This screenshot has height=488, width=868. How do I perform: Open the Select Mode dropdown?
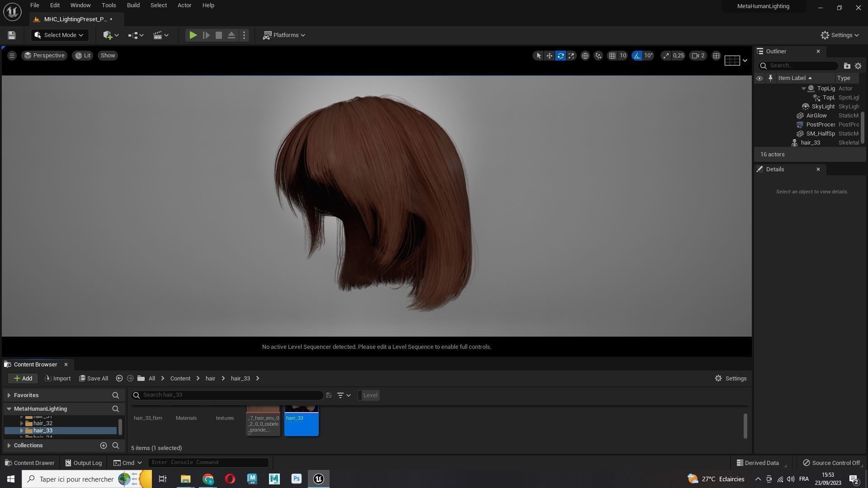point(59,35)
